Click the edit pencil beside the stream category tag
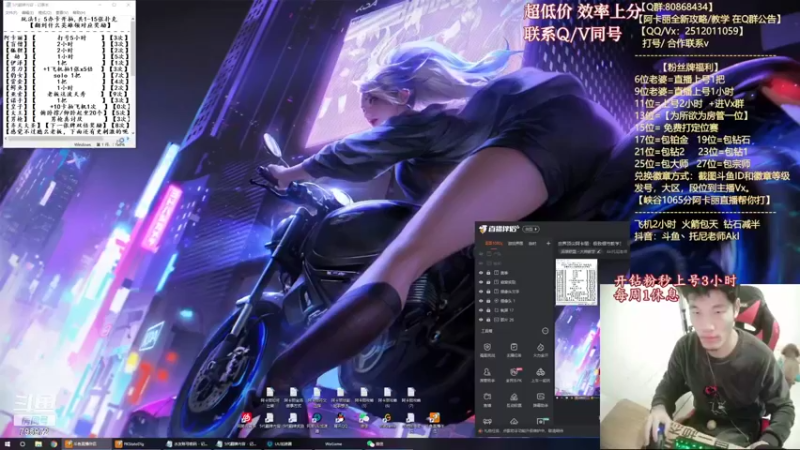Screen dimensions: 800x450 [x=599, y=252]
